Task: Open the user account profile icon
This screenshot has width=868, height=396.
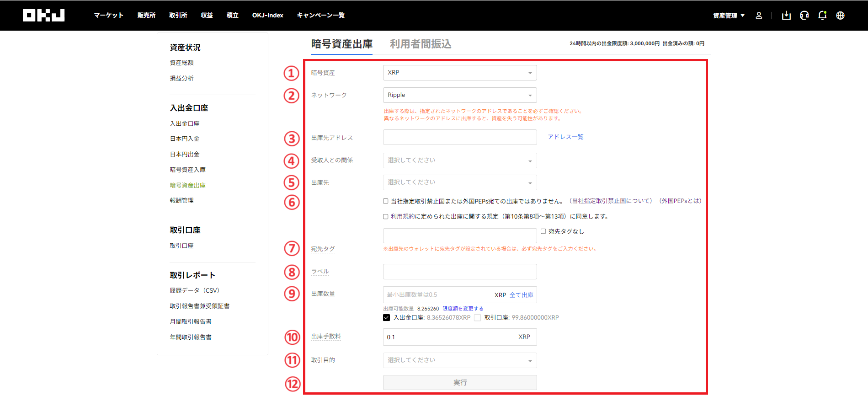Action: (759, 16)
